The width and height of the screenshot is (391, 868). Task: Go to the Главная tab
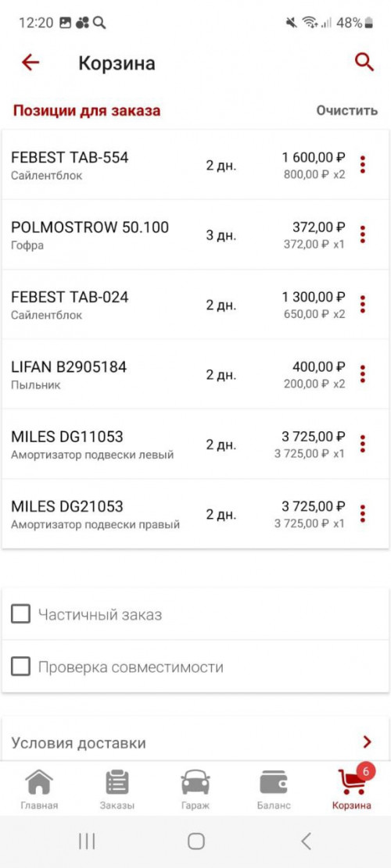click(x=39, y=789)
